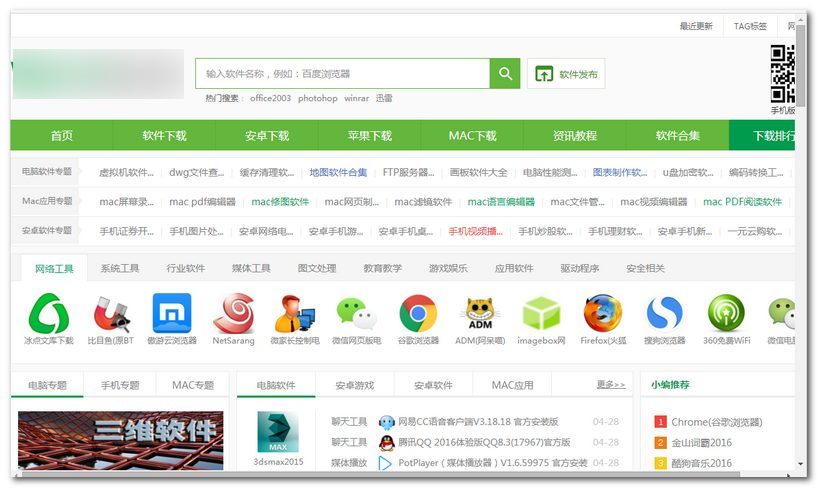Image resolution: width=818 pixels, height=488 pixels.
Task: Click the scroll down arrow
Action: (800, 463)
